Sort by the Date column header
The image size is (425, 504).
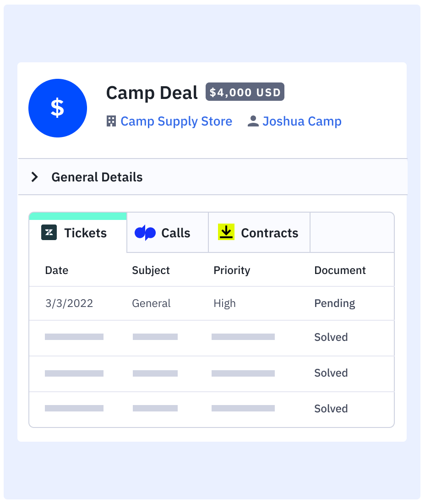click(56, 270)
